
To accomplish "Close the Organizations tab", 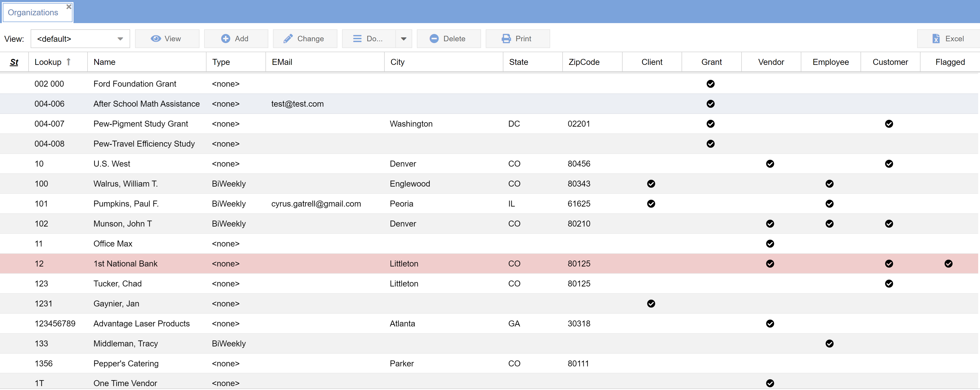I will click(69, 6).
